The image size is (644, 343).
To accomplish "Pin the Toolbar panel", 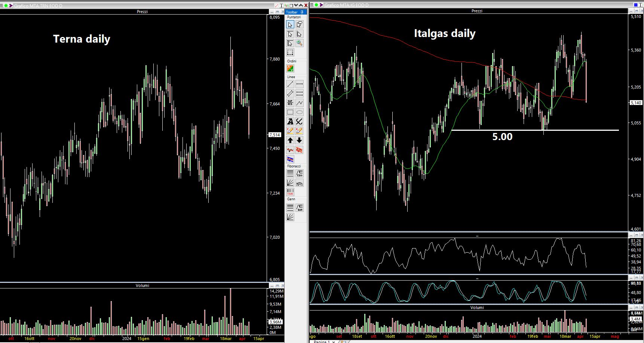I will pos(302,12).
